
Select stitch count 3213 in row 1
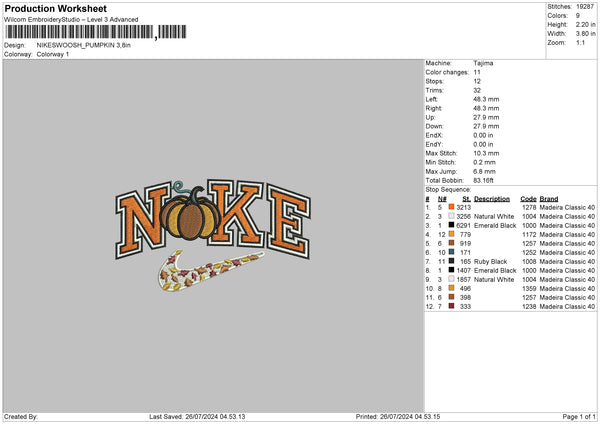tap(463, 207)
